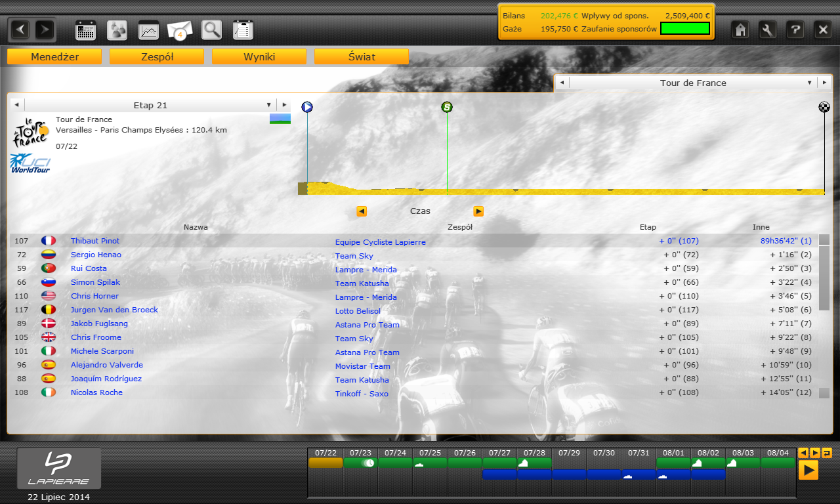This screenshot has width=840, height=504.
Task: Open the calendar icon in top toolbar
Action: coord(86,30)
